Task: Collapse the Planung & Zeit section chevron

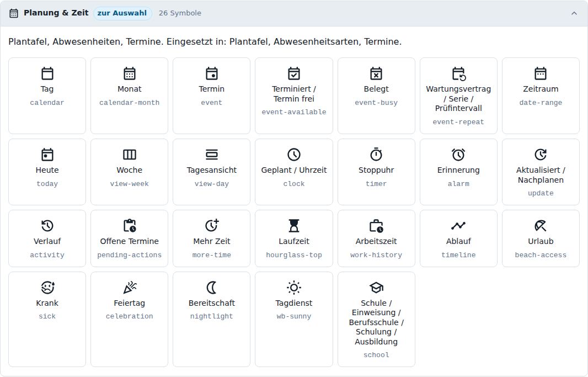Action: [x=574, y=13]
